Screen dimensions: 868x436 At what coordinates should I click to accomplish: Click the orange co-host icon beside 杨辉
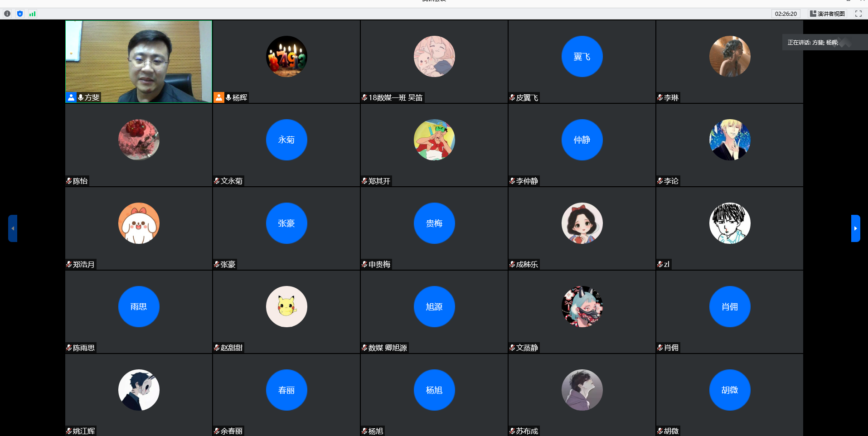219,97
